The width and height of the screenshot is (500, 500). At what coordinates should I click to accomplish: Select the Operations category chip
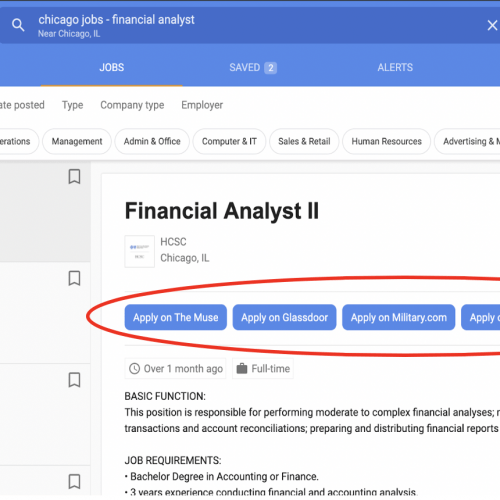(x=18, y=141)
